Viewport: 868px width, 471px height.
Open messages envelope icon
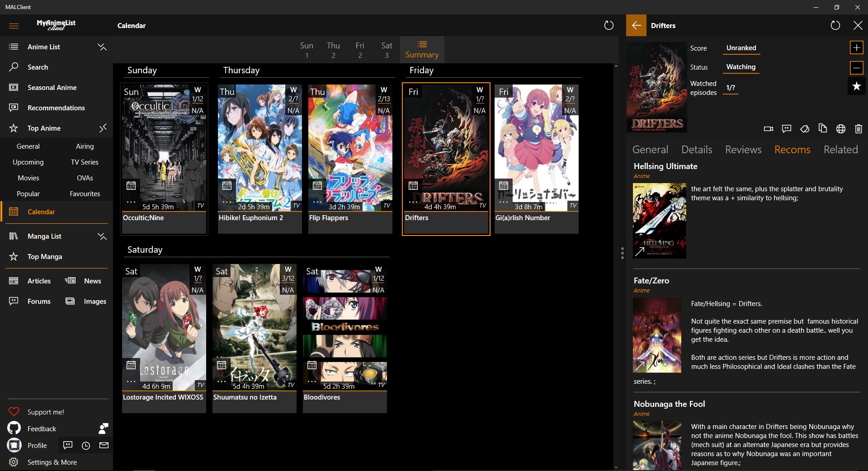point(104,445)
